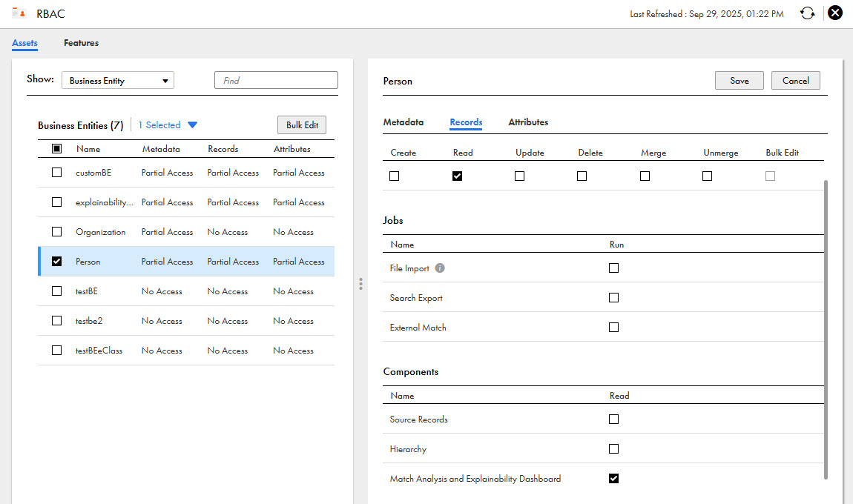Image resolution: width=853 pixels, height=504 pixels.
Task: Check the testbe2 row checkbox
Action: point(56,320)
